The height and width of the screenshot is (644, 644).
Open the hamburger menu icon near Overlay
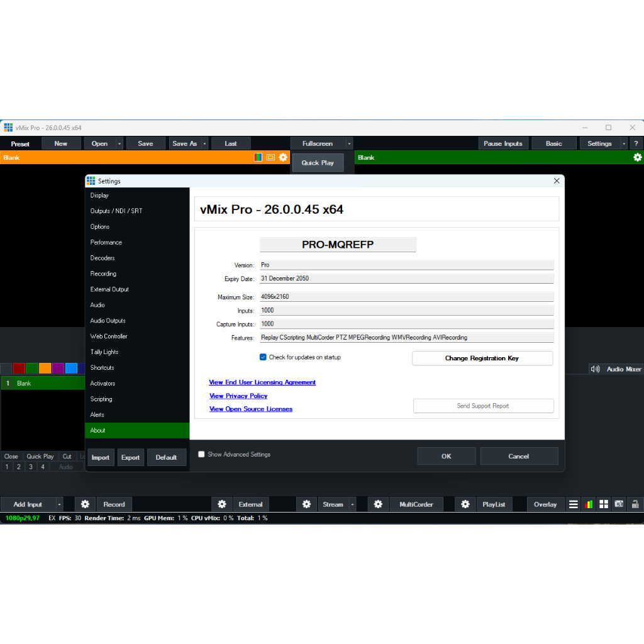[x=573, y=504]
